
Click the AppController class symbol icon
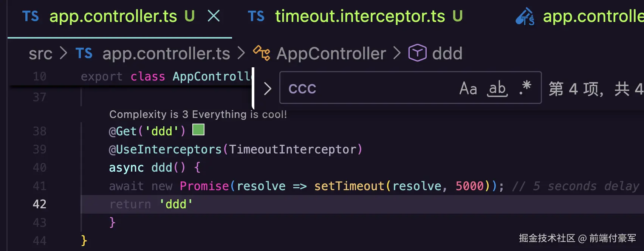(x=262, y=53)
